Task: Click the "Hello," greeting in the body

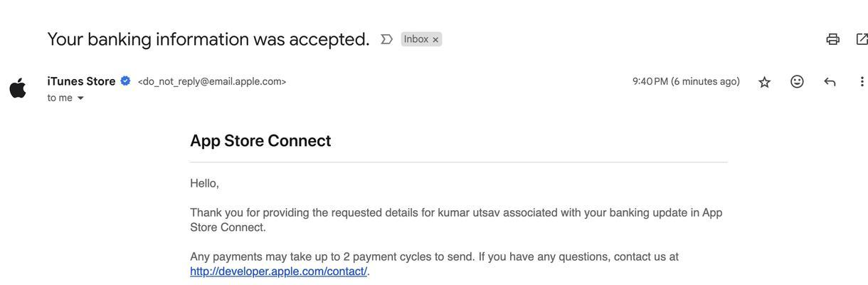Action: pos(204,183)
